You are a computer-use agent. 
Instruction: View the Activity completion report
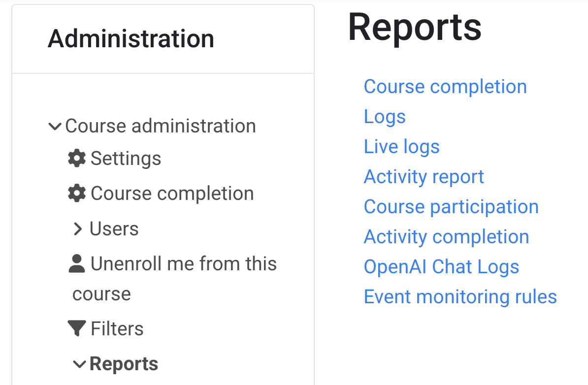[446, 236]
